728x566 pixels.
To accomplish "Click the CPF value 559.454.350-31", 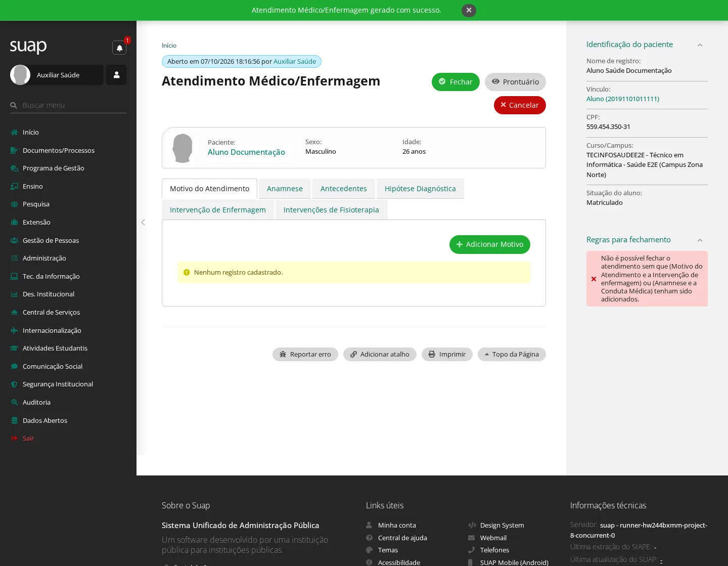I will 608,127.
